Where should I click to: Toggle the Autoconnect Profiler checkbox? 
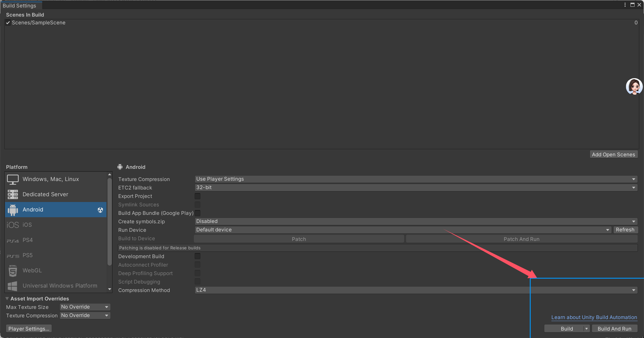pyautogui.click(x=198, y=265)
